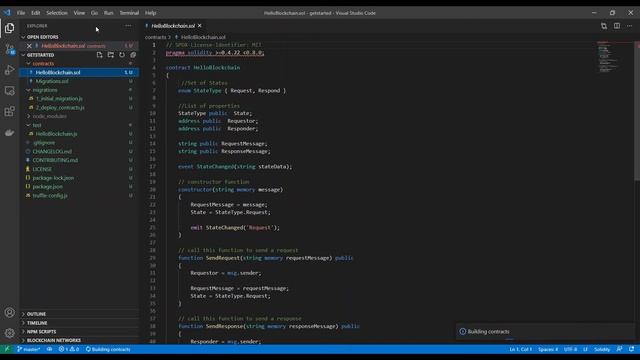640x360 pixels.
Task: Open the Help menu
Action: point(151,13)
